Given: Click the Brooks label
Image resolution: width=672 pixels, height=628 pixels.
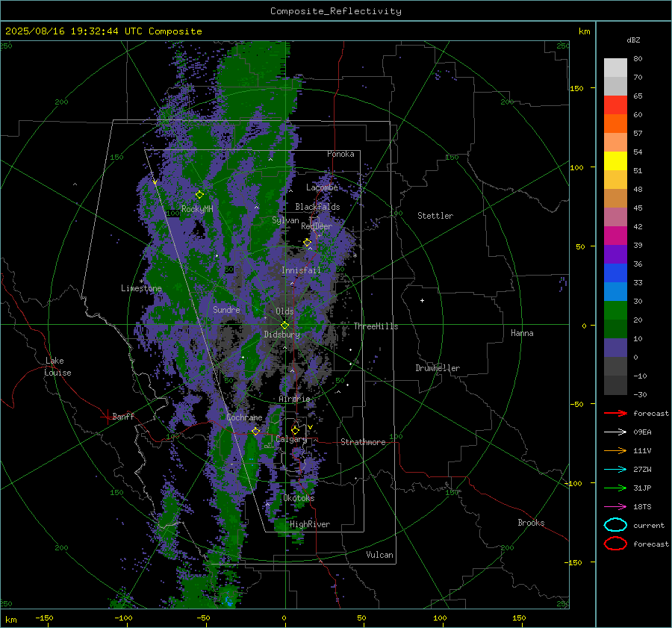Looking at the screenshot, I should point(531,523).
